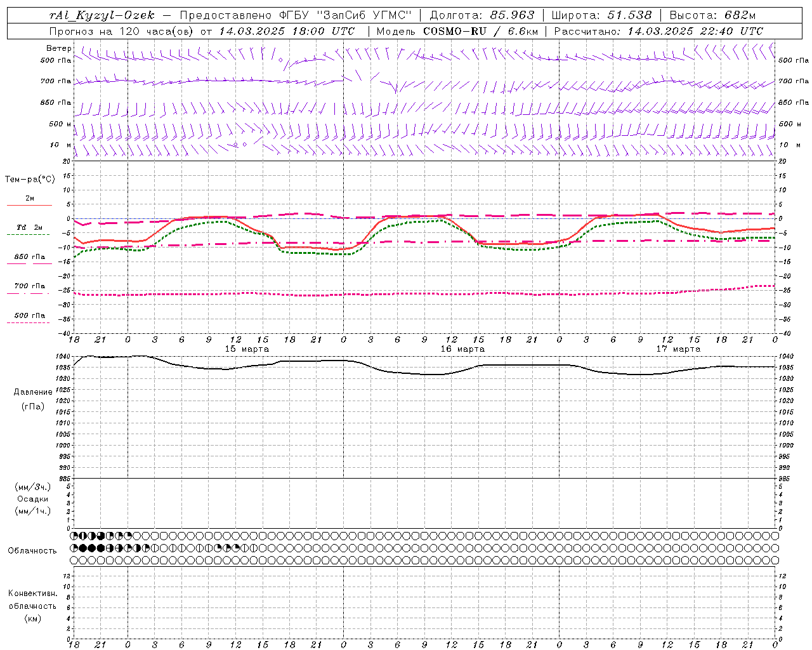This screenshot has width=812, height=650.
Task: Click the 500 гПа temperature legend entry
Action: click(30, 315)
